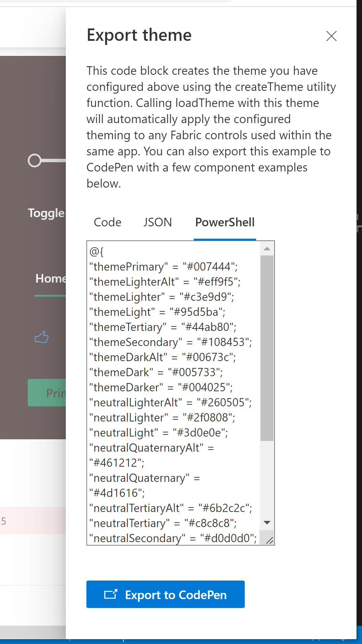Click the Export theme heading

(139, 35)
